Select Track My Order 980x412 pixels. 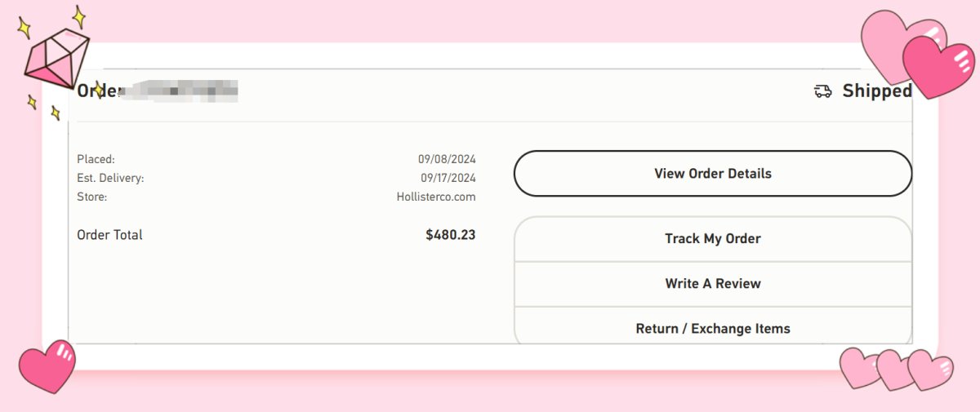click(x=712, y=239)
